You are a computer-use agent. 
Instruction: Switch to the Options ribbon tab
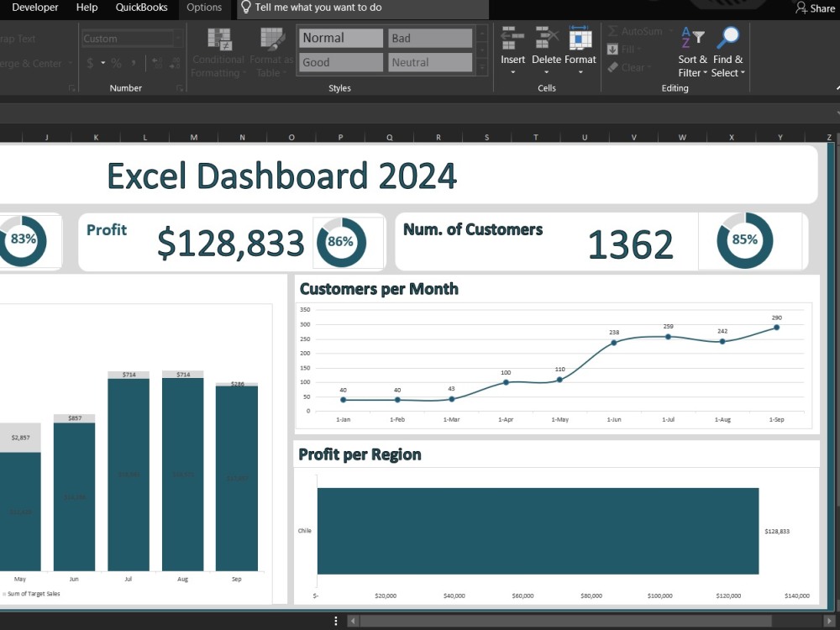[x=204, y=8]
